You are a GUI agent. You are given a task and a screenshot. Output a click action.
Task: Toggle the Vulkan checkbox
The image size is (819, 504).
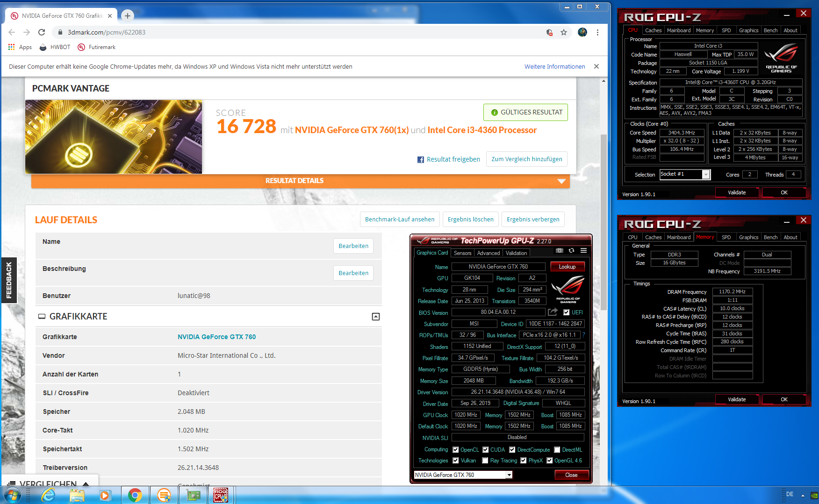click(456, 461)
